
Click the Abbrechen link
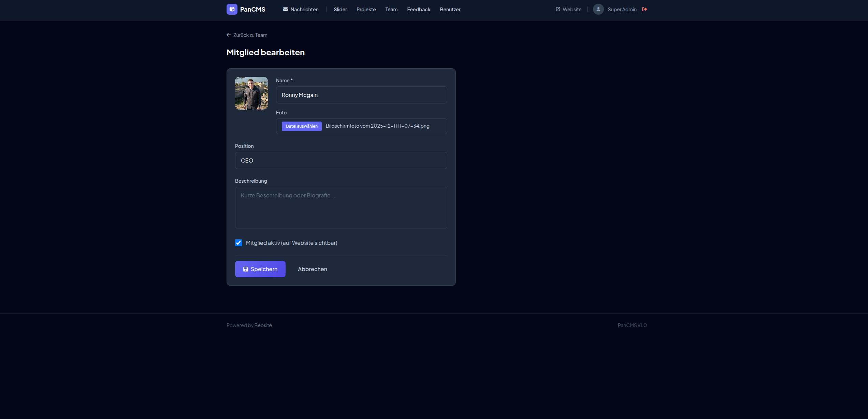[x=312, y=269]
